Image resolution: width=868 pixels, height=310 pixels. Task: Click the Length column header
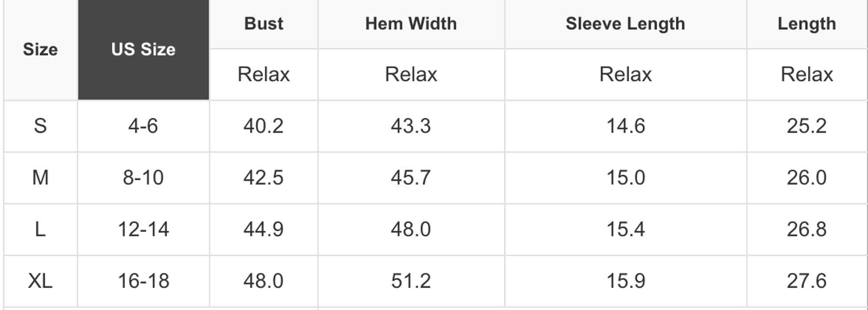807,23
